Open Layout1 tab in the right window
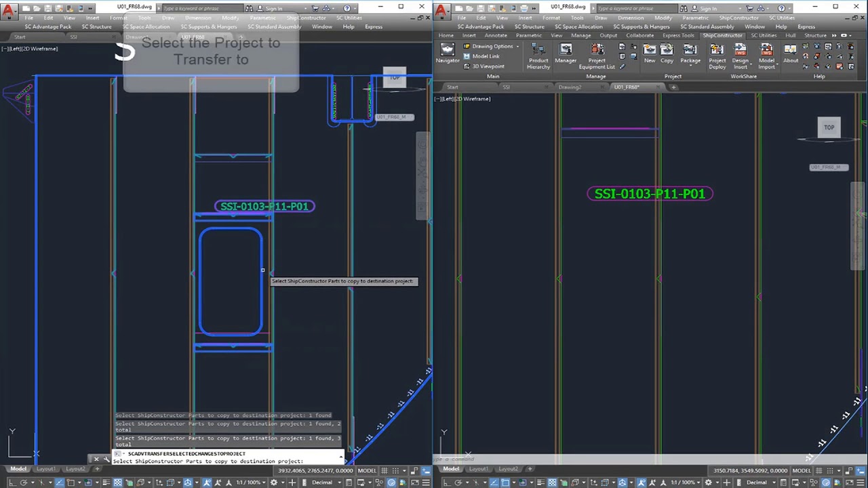 pos(479,469)
